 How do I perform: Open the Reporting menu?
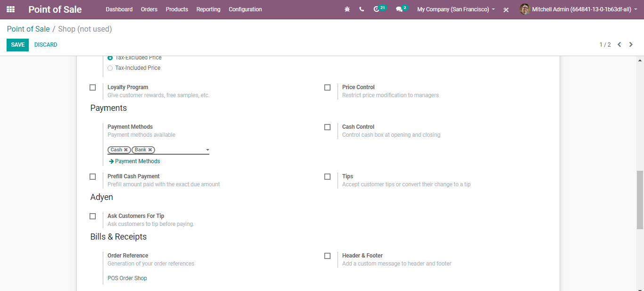pos(208,9)
